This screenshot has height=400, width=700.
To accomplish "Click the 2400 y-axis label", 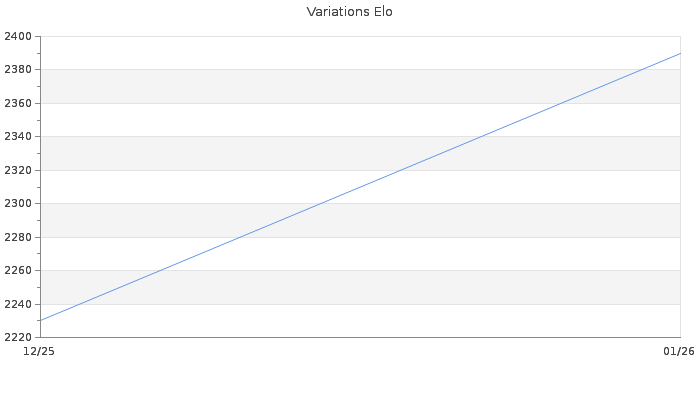I will coord(17,37).
